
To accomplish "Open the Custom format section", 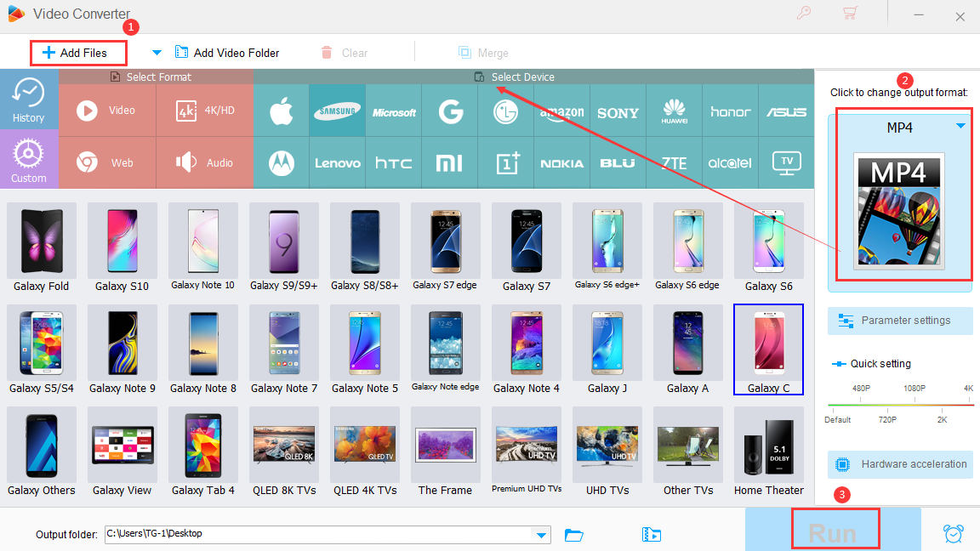I will pyautogui.click(x=29, y=160).
